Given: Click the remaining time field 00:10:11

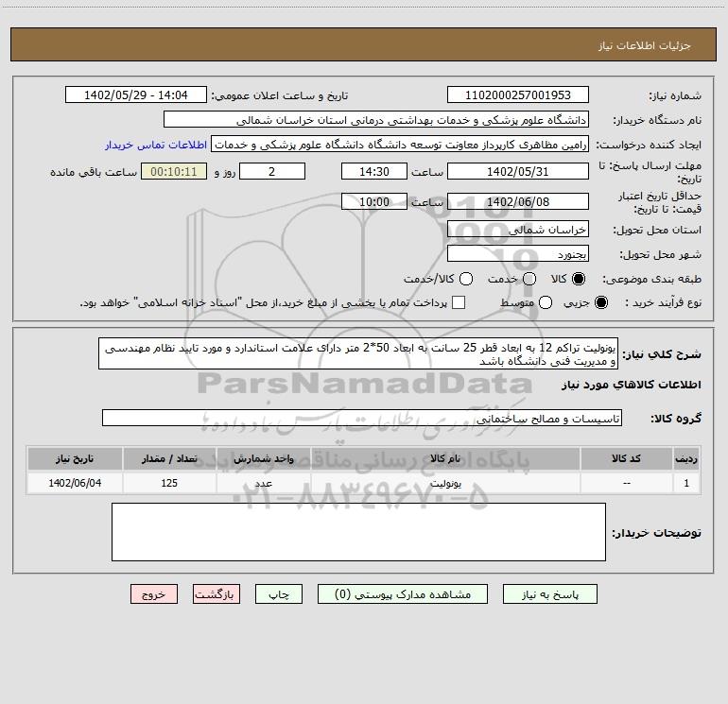Looking at the screenshot, I should [x=174, y=171].
